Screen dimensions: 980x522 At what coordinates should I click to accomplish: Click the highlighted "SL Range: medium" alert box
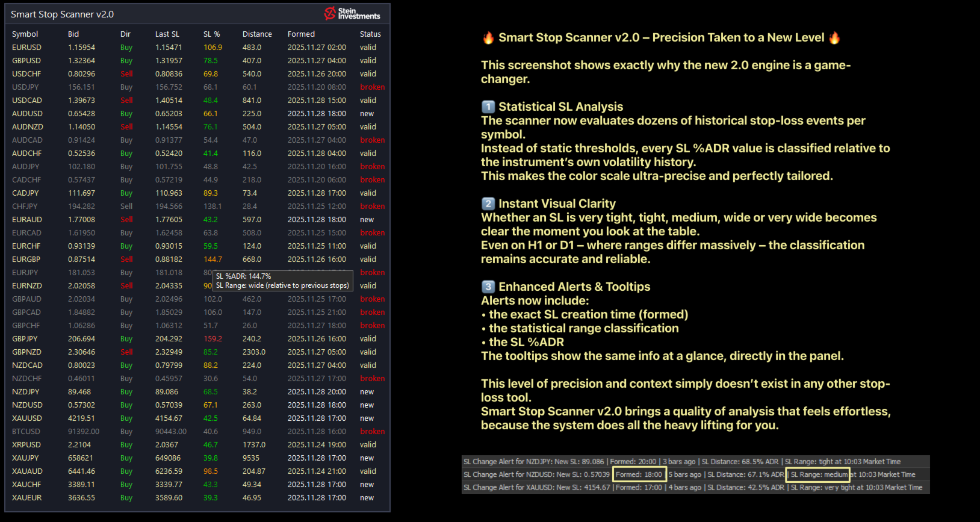[x=818, y=474]
